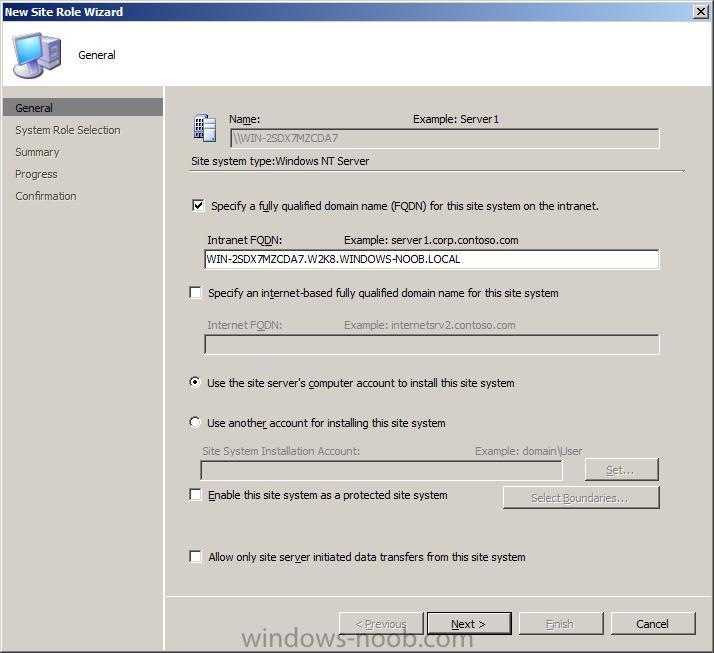Enable protected site system checkbox
The image size is (714, 653).
click(195, 495)
